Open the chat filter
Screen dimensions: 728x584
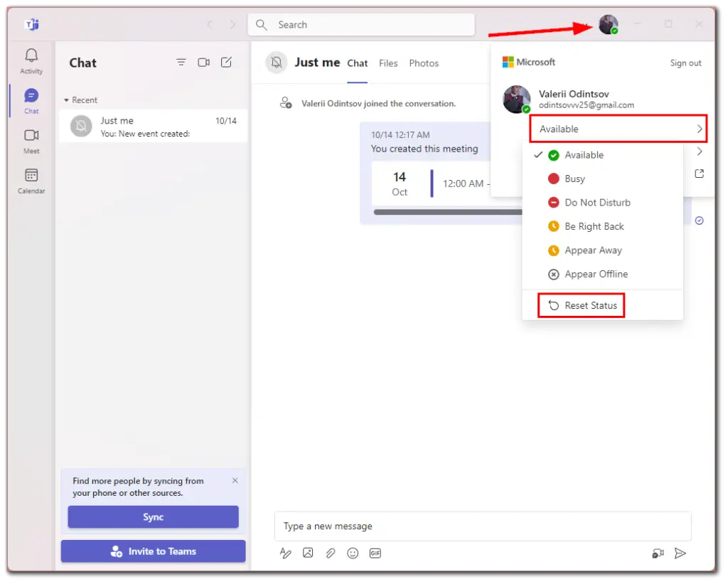(181, 63)
